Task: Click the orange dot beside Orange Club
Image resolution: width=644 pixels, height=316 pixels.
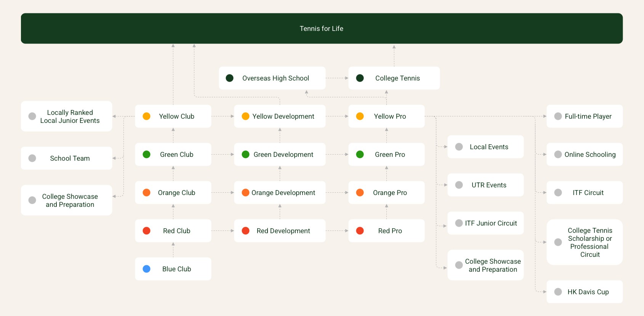Action: pos(146,192)
